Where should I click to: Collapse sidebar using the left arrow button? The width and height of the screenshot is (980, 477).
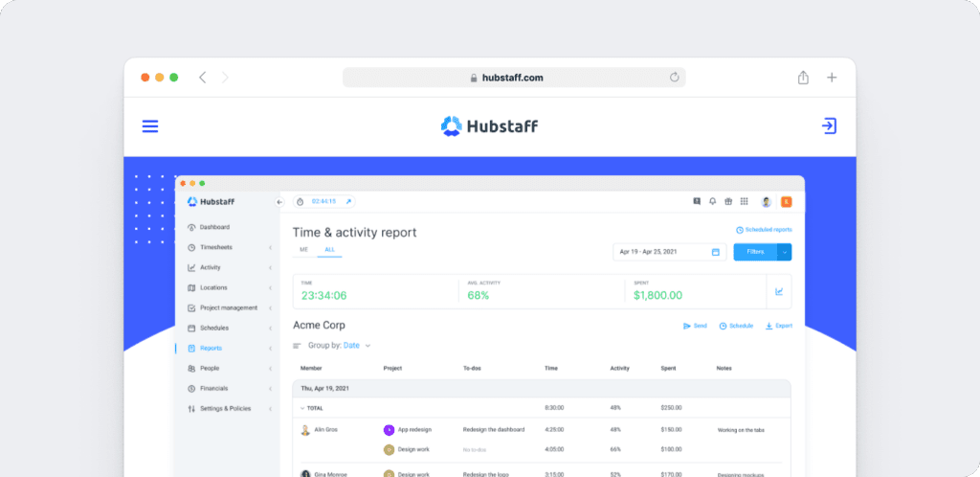pyautogui.click(x=279, y=202)
